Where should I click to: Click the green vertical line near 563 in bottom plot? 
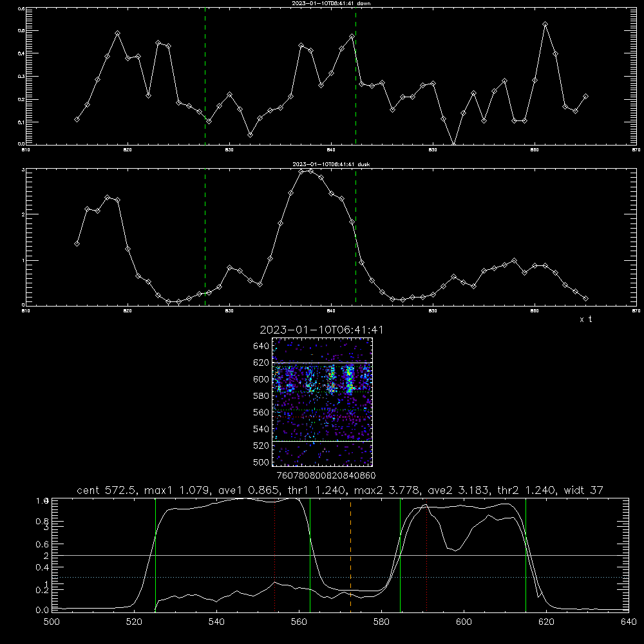click(310, 554)
